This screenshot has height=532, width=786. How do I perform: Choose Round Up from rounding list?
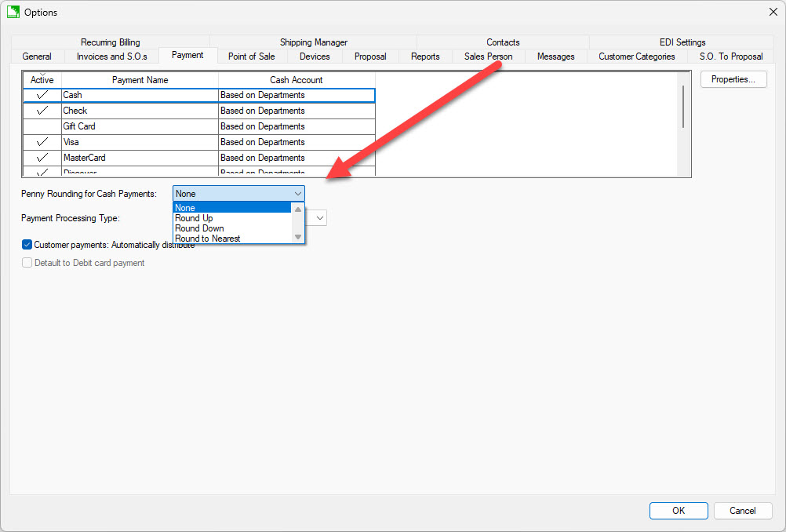click(x=195, y=218)
